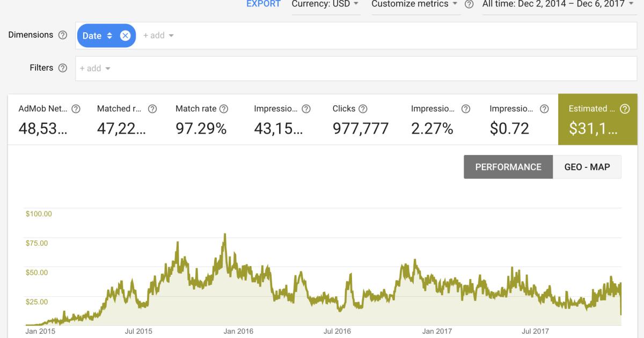Viewport: 644px width, 338px height.
Task: Switch to the GEO - MAP tab
Action: [x=587, y=167]
